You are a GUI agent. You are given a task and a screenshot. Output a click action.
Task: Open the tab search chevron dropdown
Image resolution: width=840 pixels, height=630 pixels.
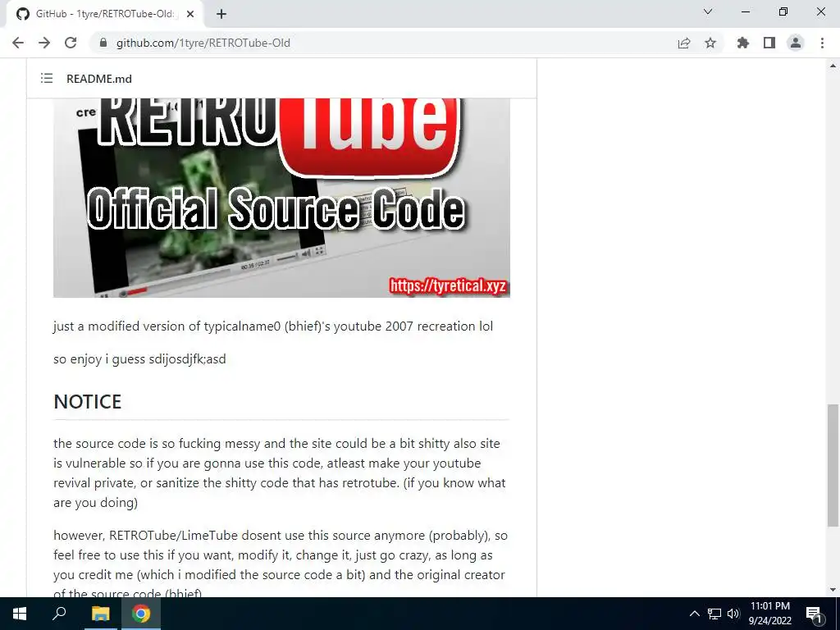tap(708, 11)
